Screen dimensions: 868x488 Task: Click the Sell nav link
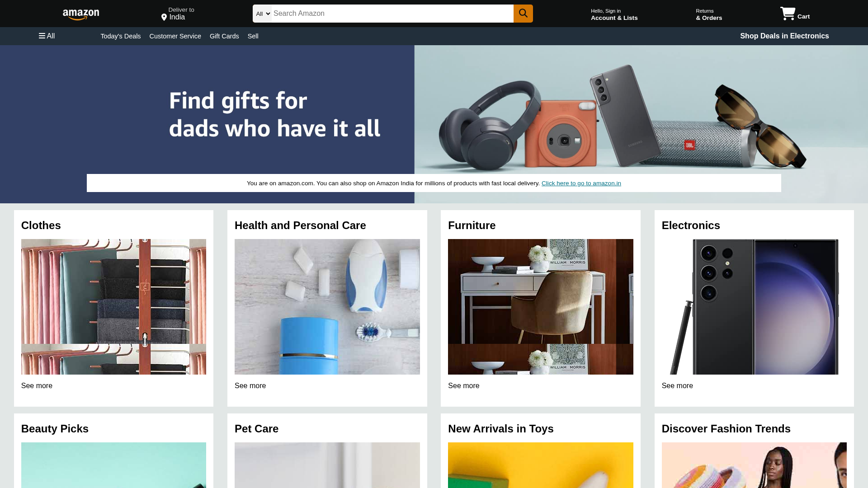(x=253, y=36)
